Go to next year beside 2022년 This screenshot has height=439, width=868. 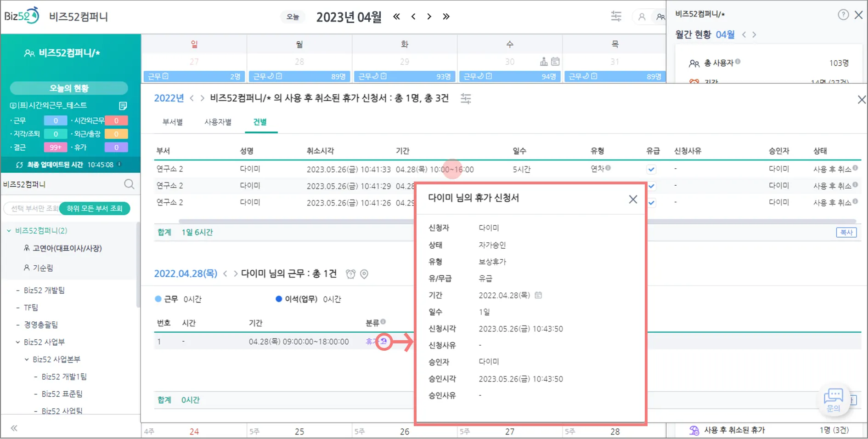pos(202,98)
